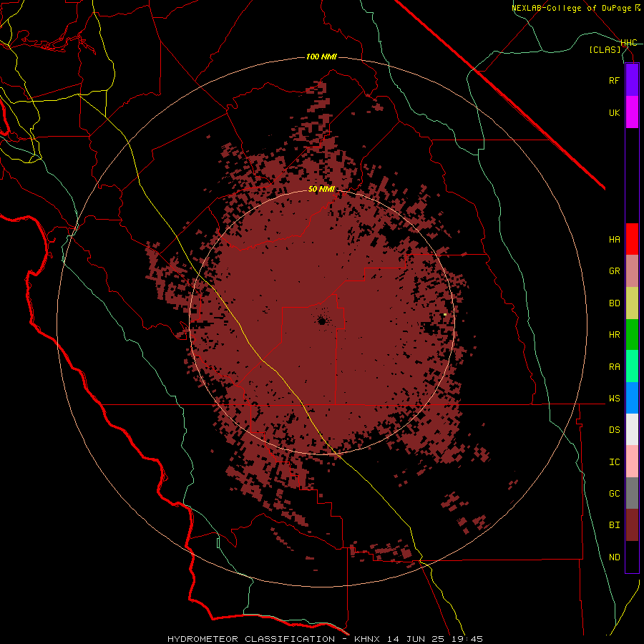This screenshot has width=644, height=644.
Task: Pick the HR green legend swatch
Action: 632,335
